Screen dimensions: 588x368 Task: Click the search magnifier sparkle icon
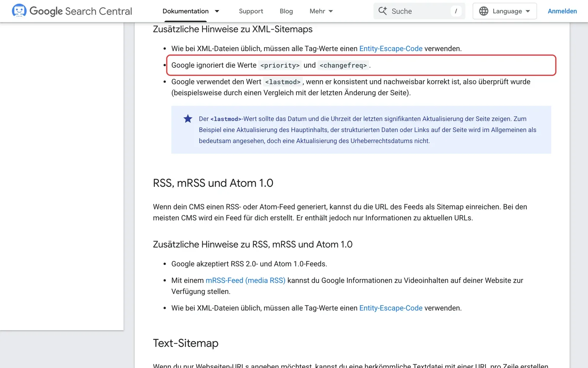[383, 11]
